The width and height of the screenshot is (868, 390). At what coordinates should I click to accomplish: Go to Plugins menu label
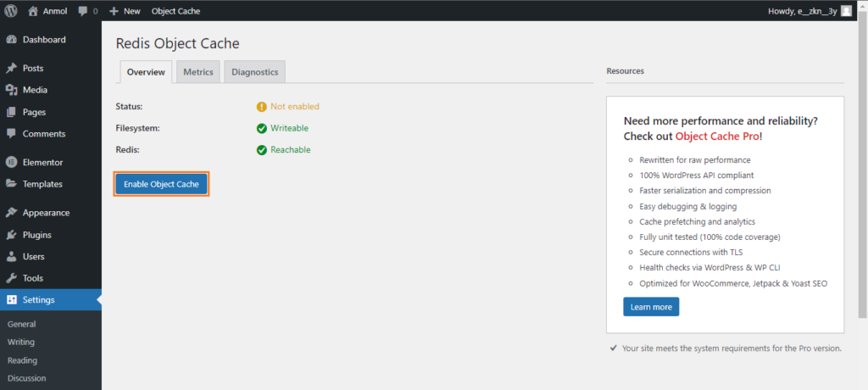37,235
